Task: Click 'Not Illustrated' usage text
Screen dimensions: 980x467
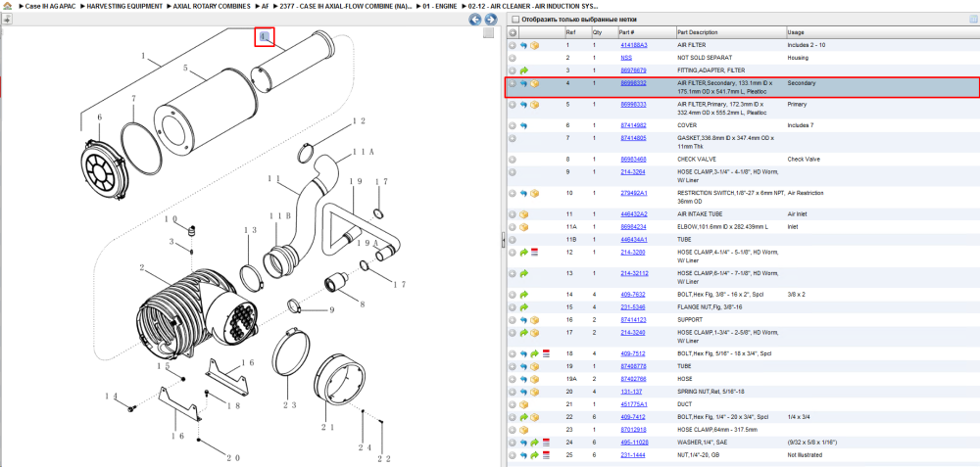Action: [x=805, y=455]
